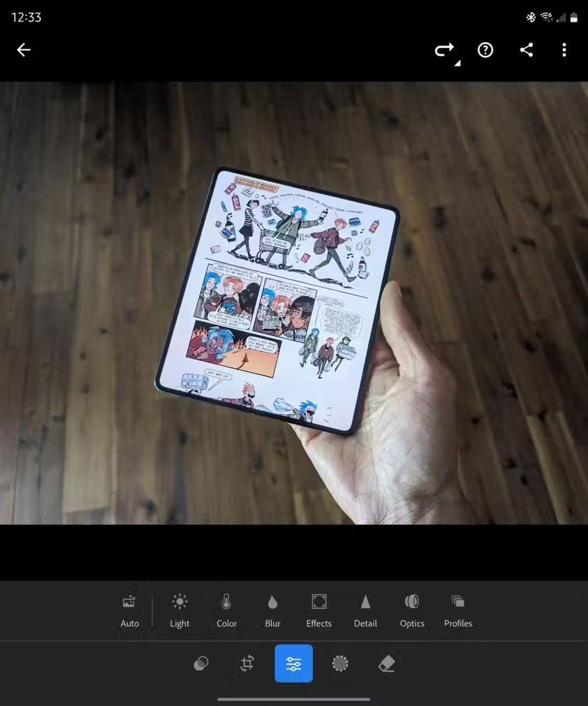Viewport: 588px width, 706px height.
Task: Open the Color thermometer panel
Action: (x=226, y=610)
